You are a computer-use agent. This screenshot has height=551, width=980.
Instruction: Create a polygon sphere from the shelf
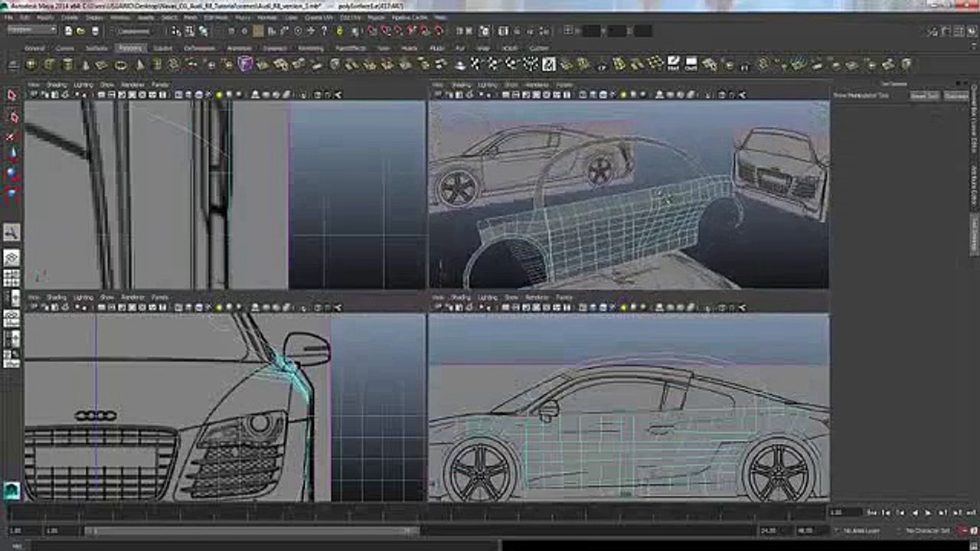click(32, 65)
